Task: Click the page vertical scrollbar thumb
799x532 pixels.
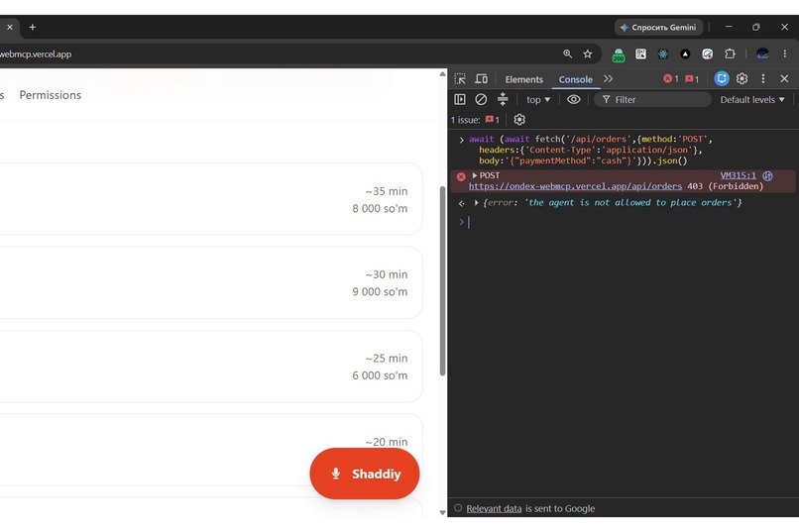Action: (443, 281)
